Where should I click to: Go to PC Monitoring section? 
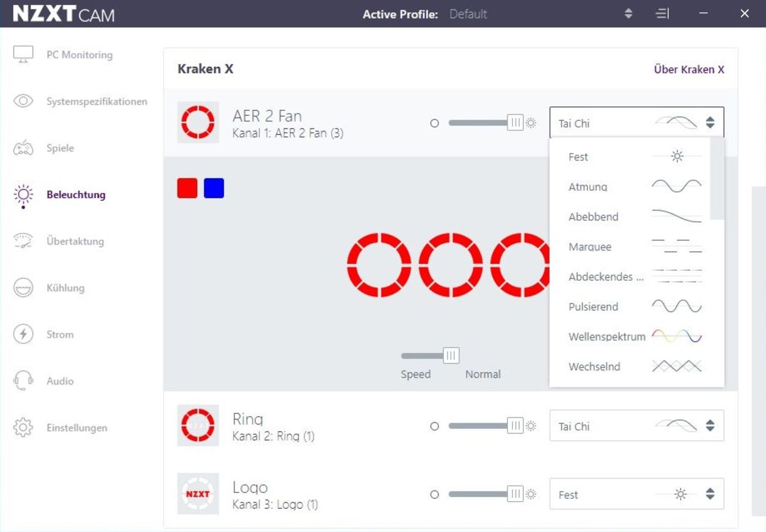pyautogui.click(x=79, y=55)
